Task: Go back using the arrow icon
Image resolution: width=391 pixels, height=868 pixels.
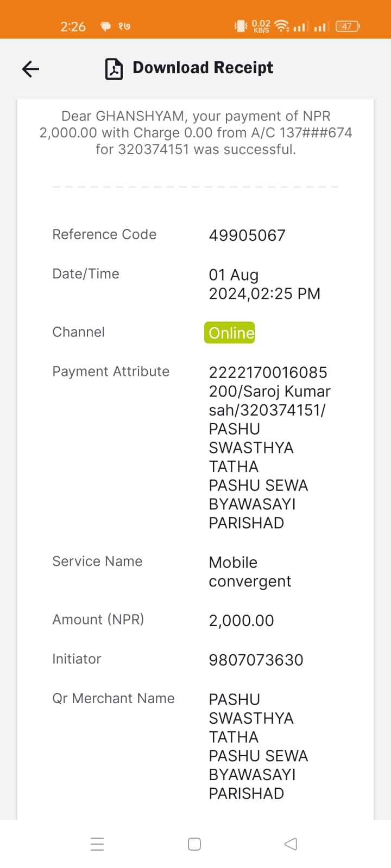Action: point(30,69)
